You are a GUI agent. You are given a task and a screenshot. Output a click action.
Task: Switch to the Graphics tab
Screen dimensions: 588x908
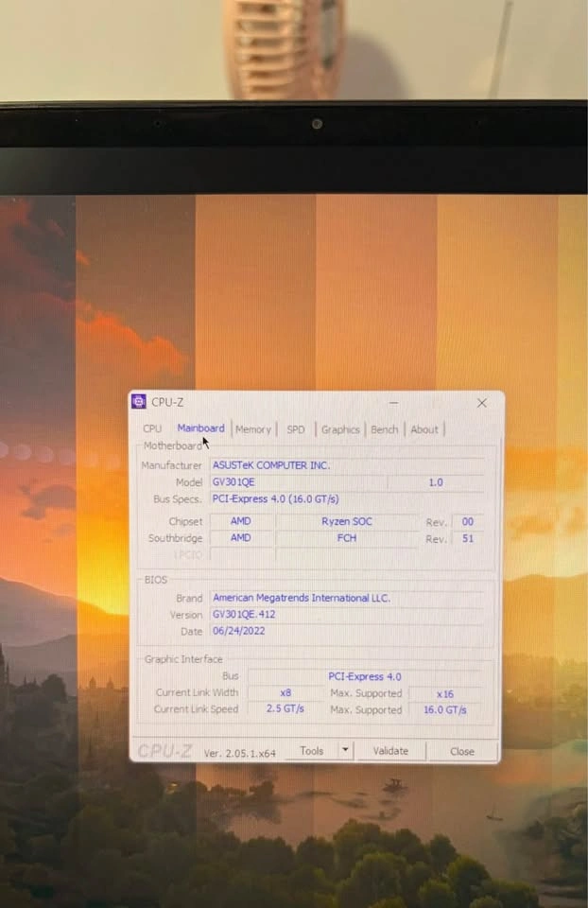[x=340, y=429]
